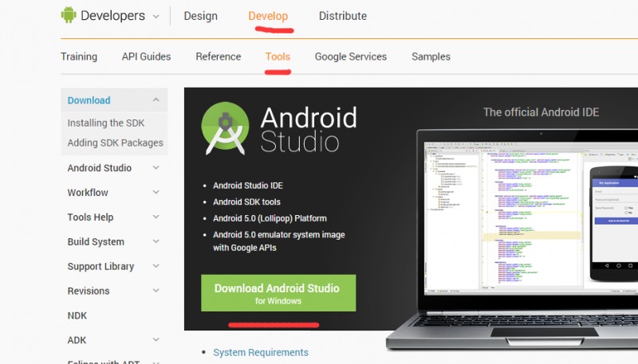Viewport: 638px width, 364px height.
Task: Expand the Android Studio sidebar section
Action: [156, 168]
